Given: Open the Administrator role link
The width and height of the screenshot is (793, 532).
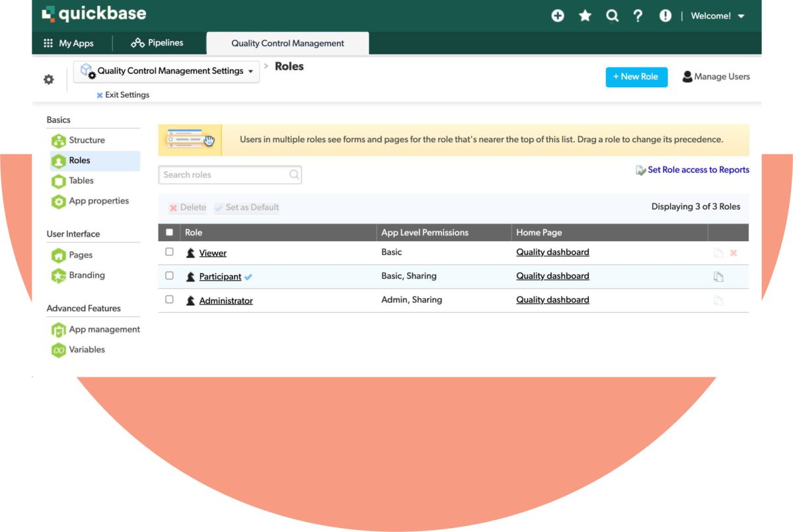Looking at the screenshot, I should [226, 301].
